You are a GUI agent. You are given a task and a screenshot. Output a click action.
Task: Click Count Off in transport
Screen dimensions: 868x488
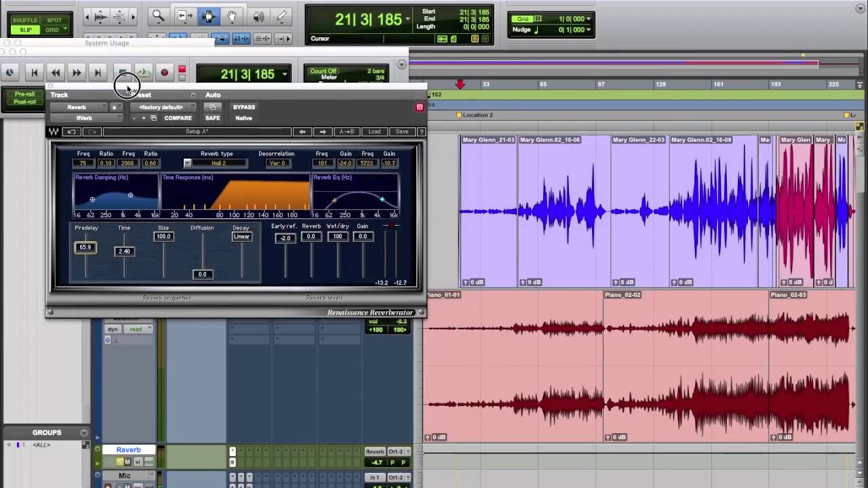pos(323,71)
